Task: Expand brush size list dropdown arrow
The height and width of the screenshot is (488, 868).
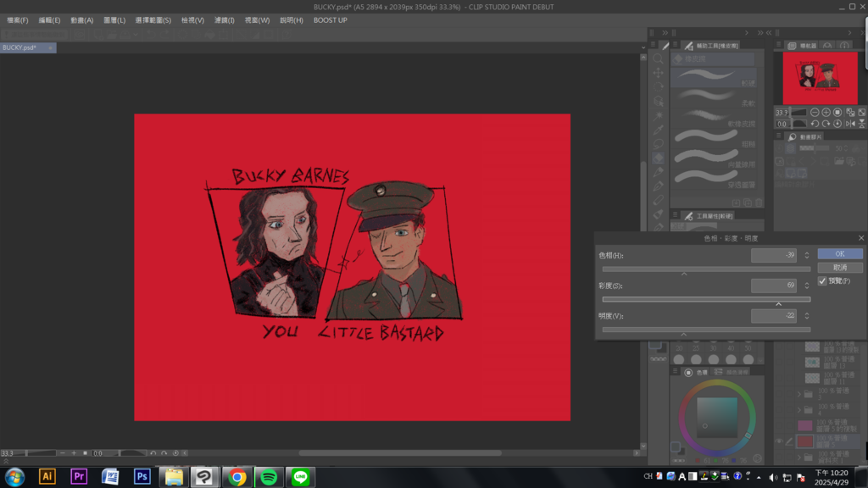Action: click(x=760, y=359)
